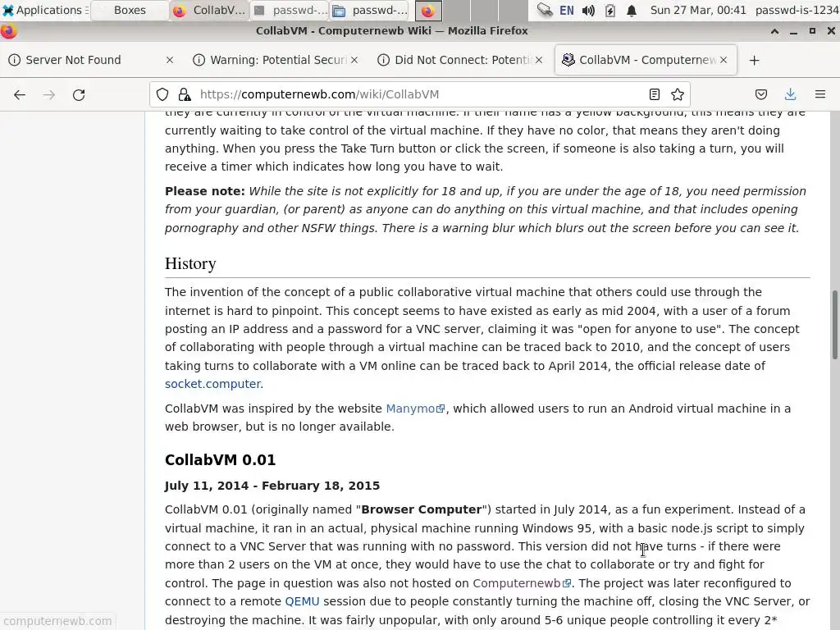Open the clock showing Sun 27 Mar
This screenshot has height=630, width=840.
point(698,10)
